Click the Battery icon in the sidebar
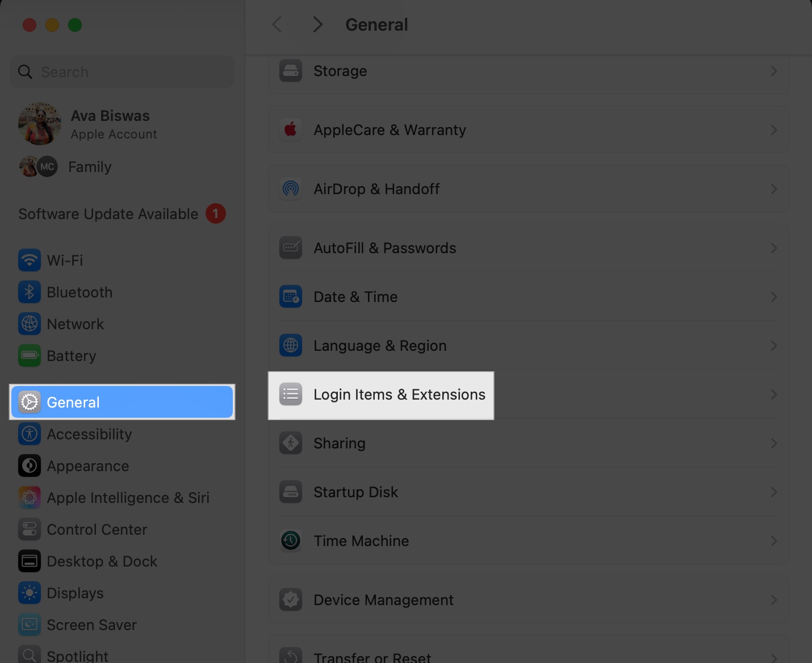The width and height of the screenshot is (812, 663). pyautogui.click(x=30, y=356)
